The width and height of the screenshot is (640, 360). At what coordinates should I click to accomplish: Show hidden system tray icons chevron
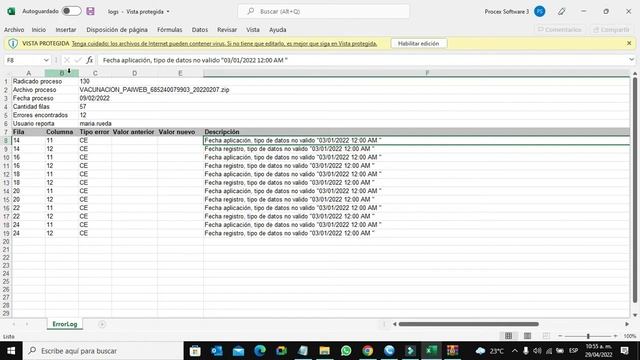coord(515,351)
